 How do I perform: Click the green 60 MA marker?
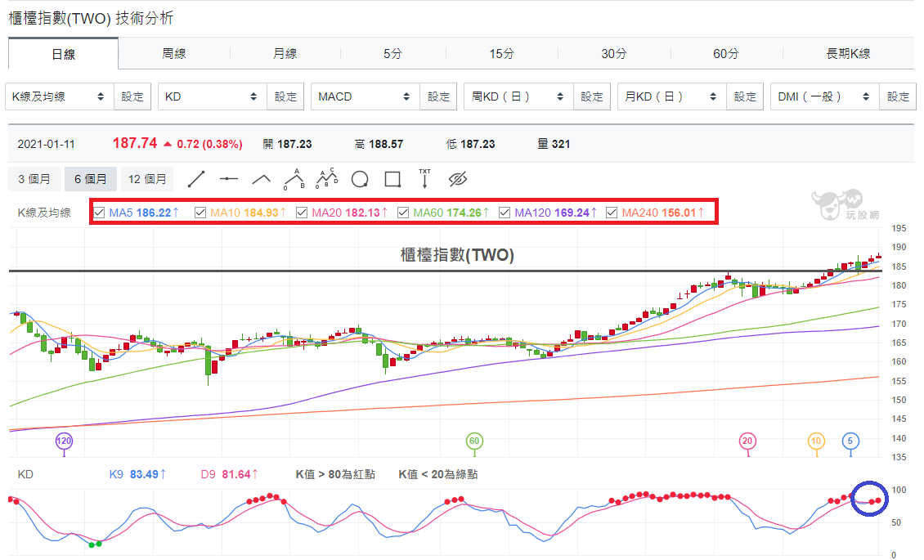474,441
